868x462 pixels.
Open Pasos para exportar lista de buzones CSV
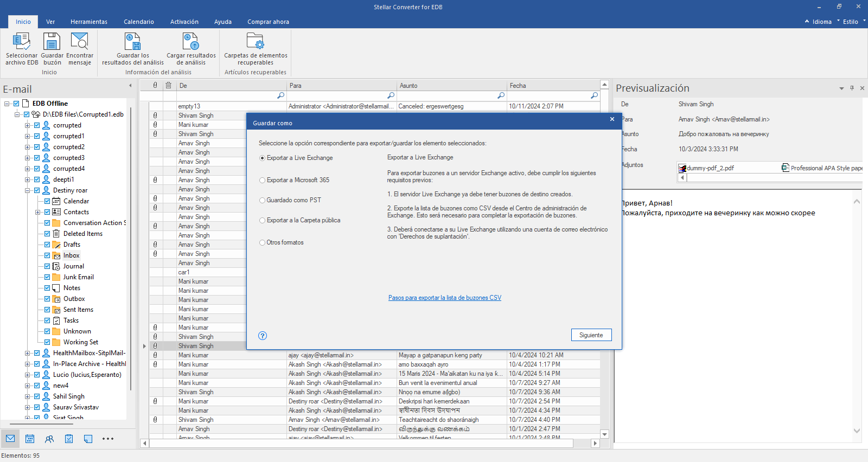point(445,298)
